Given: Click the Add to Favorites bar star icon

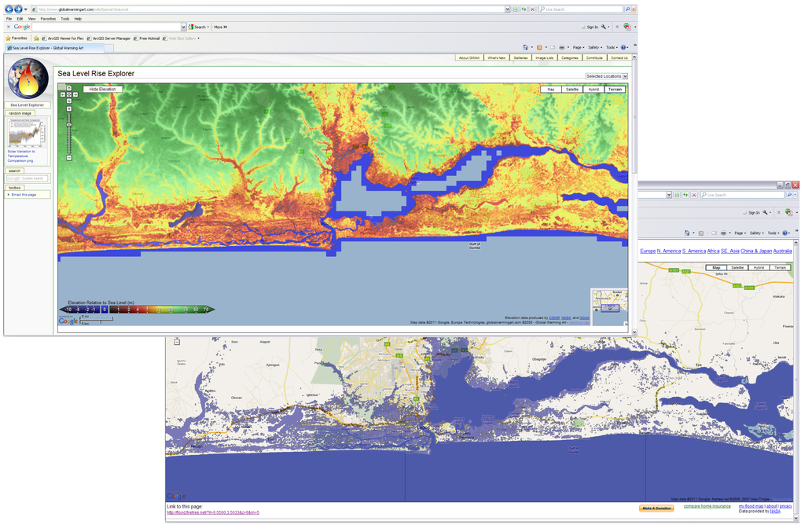Looking at the screenshot, I should tap(36, 38).
